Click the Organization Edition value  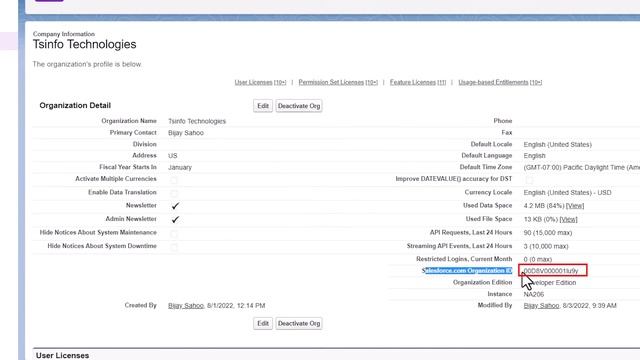point(550,282)
